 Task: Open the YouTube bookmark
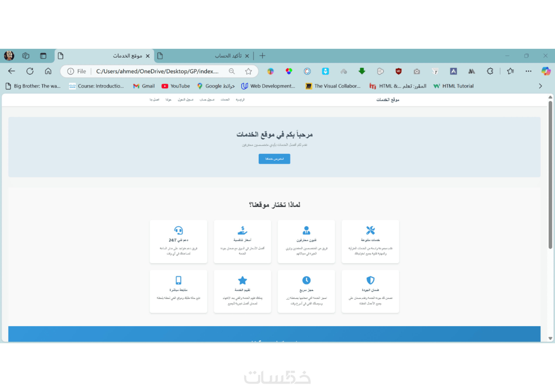176,86
